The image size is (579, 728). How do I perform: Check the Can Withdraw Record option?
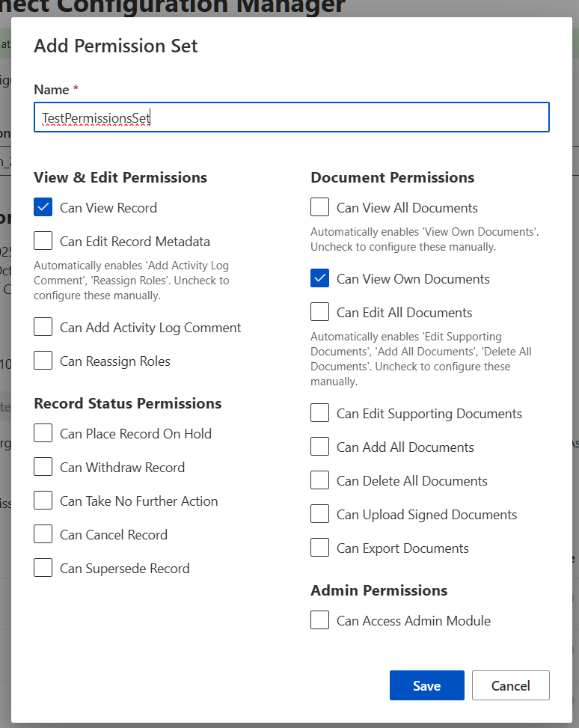[43, 467]
